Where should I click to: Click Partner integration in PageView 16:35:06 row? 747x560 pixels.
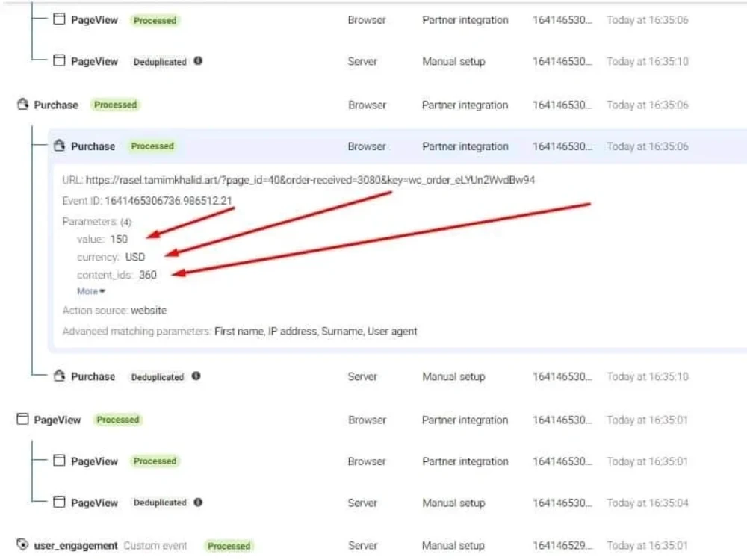pyautogui.click(x=465, y=20)
